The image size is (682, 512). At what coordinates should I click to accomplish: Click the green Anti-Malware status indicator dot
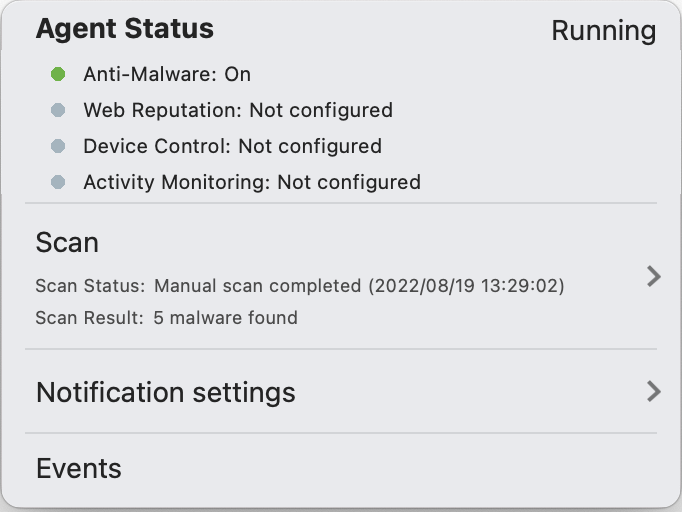coord(58,74)
